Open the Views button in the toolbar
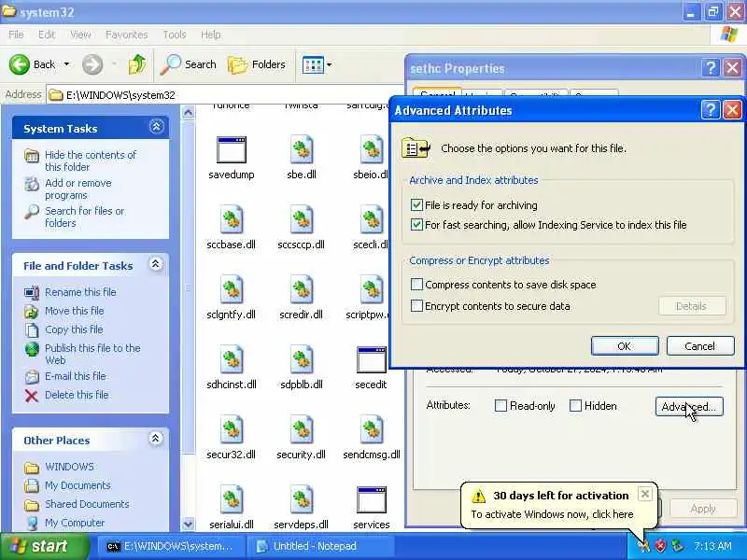This screenshot has width=747, height=560. click(x=313, y=64)
